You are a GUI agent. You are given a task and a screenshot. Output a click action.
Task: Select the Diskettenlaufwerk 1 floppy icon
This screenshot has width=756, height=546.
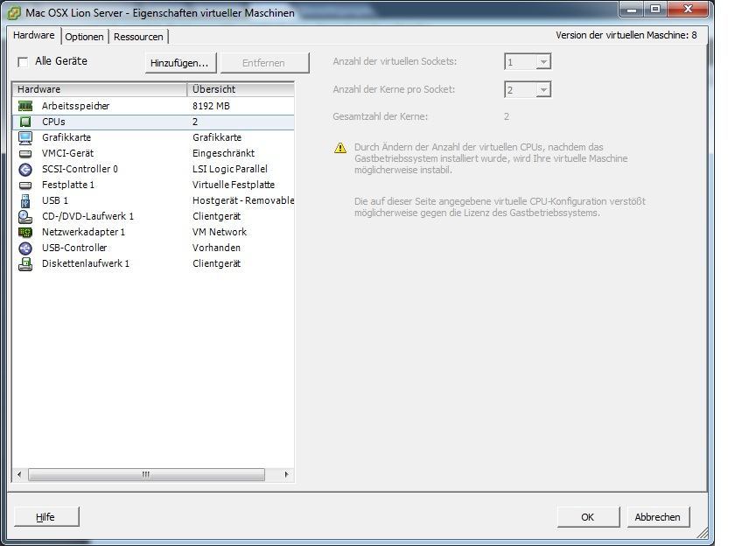[x=25, y=264]
